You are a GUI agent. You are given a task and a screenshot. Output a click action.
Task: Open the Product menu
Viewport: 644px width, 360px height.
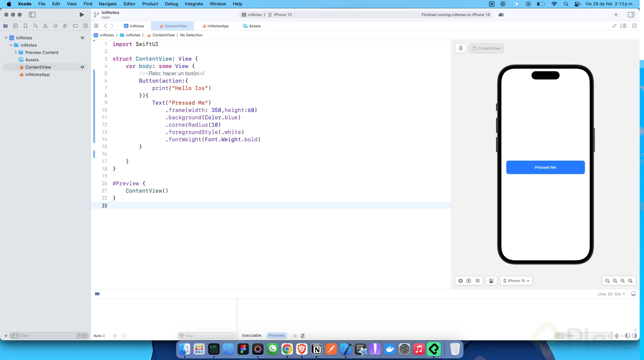point(150,4)
